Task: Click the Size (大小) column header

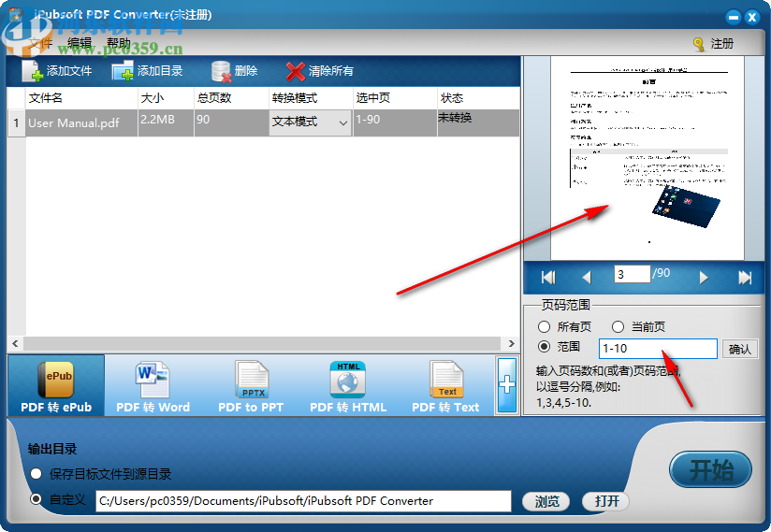Action: tap(167, 98)
